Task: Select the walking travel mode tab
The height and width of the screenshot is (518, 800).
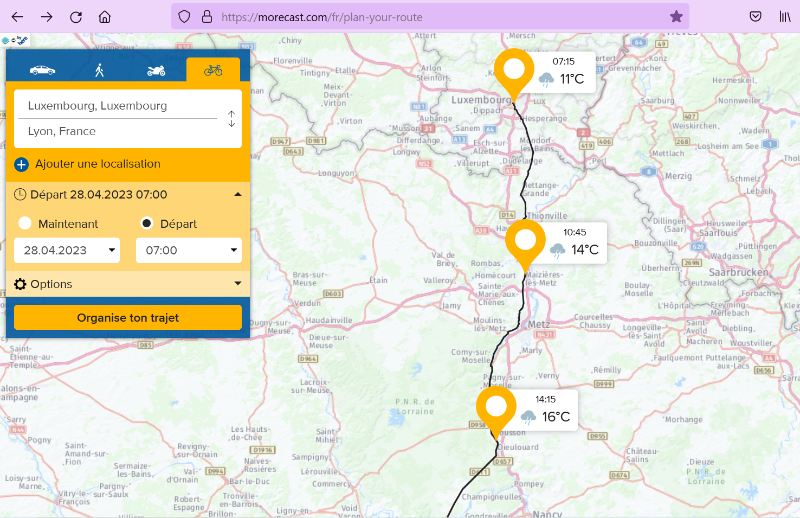Action: [99, 70]
